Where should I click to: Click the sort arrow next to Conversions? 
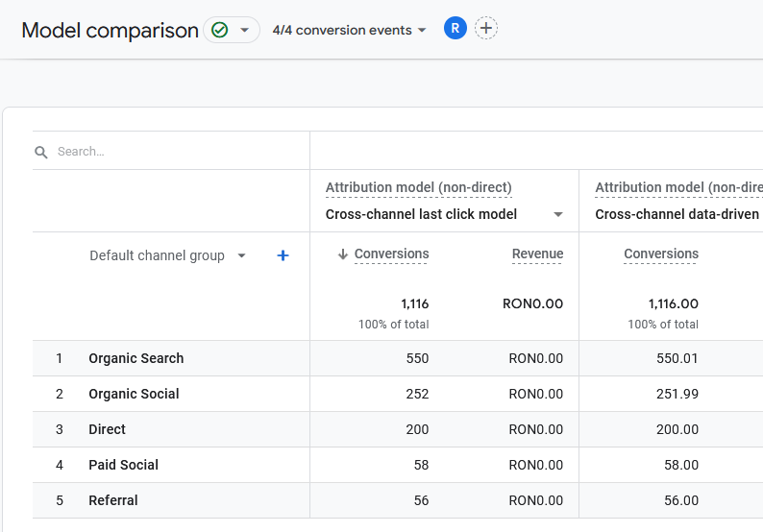point(343,254)
